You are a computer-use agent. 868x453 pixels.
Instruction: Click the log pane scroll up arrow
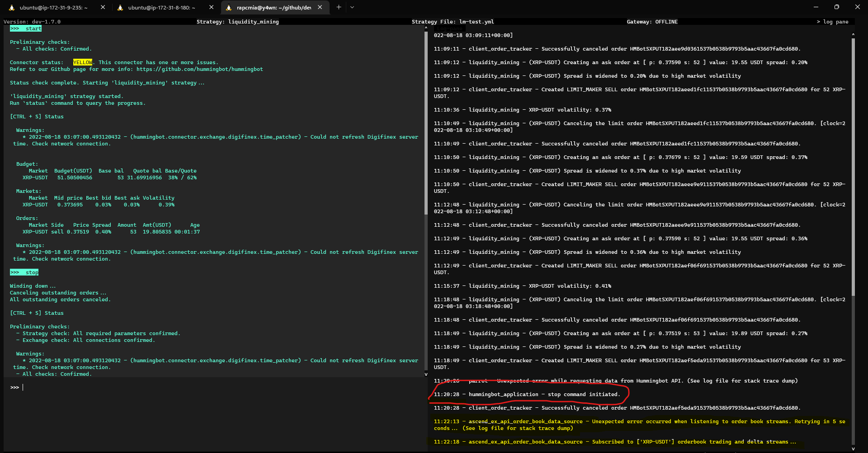pos(853,34)
